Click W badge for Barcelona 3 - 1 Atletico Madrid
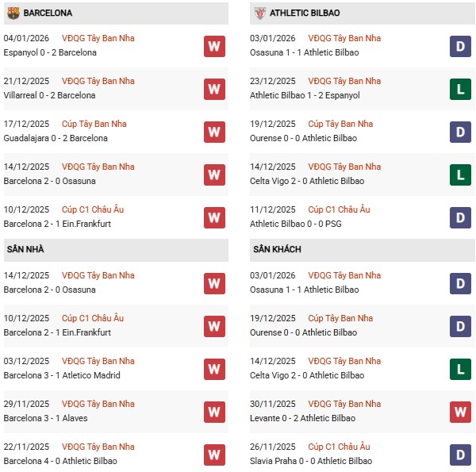The image size is (476, 472). [x=214, y=369]
